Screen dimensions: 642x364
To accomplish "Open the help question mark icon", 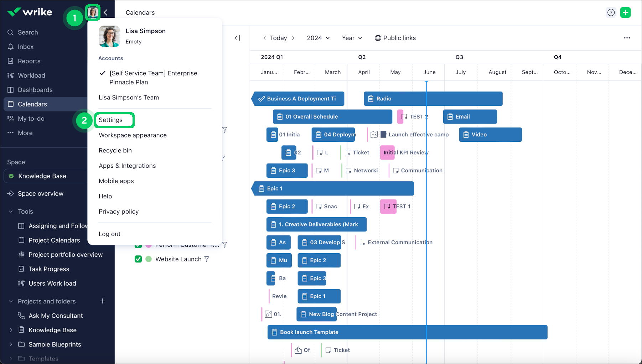I will click(611, 12).
